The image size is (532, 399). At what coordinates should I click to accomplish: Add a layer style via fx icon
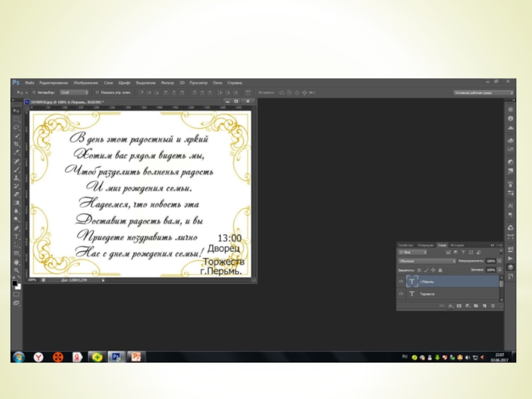click(x=450, y=305)
